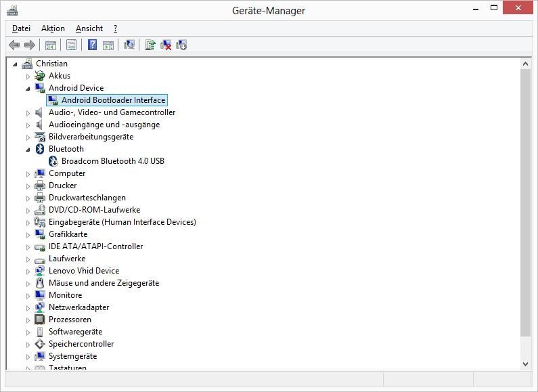Click the Christian computer root icon
The image size is (538, 392).
[27, 64]
